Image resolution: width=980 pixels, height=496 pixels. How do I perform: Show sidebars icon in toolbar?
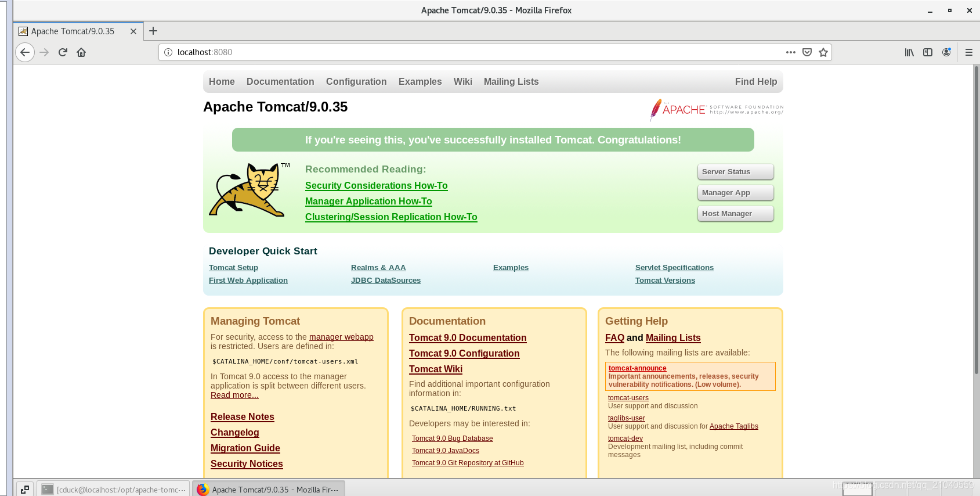pyautogui.click(x=928, y=52)
